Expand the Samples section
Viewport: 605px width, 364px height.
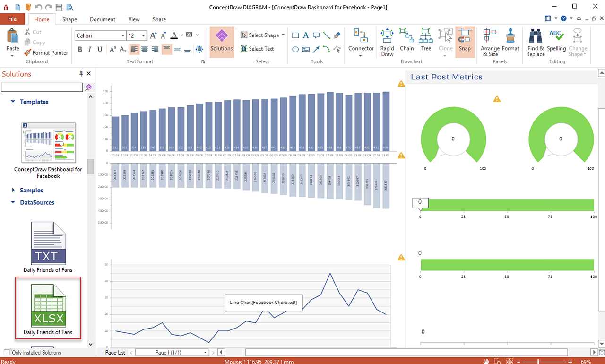click(x=13, y=190)
